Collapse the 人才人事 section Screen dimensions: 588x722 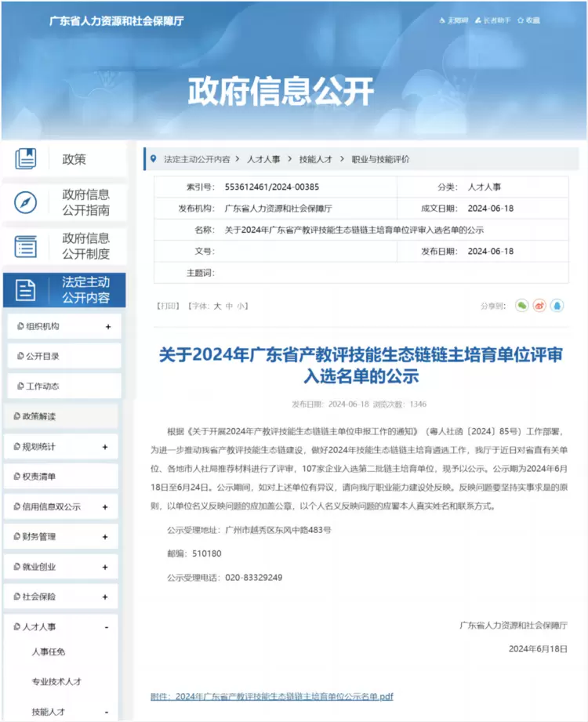(x=106, y=627)
